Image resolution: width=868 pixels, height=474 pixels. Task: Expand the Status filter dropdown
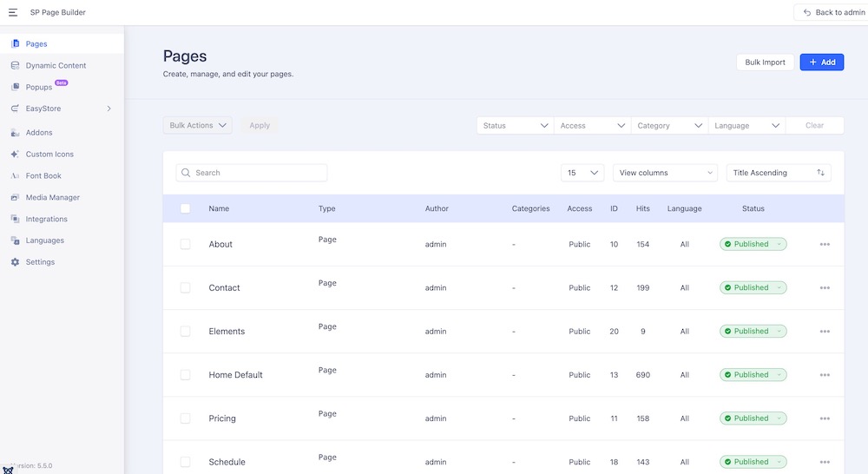(x=515, y=125)
